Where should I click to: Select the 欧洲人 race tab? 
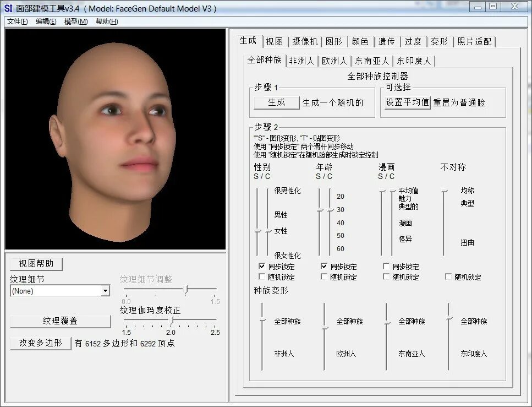coord(334,61)
